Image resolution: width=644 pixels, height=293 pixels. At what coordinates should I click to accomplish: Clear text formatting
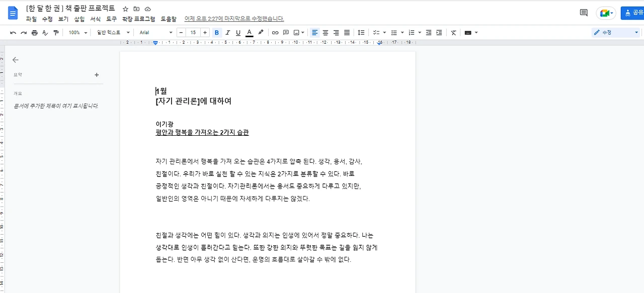tap(453, 32)
